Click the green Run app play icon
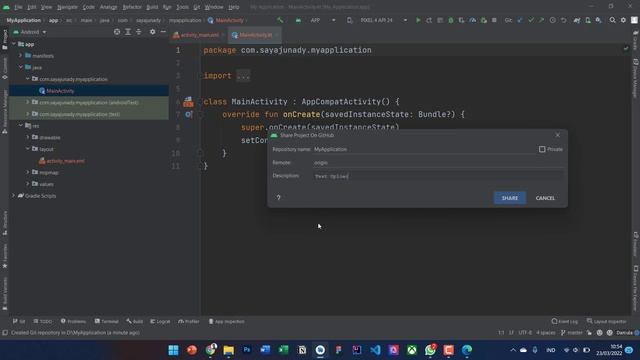 click(418, 20)
